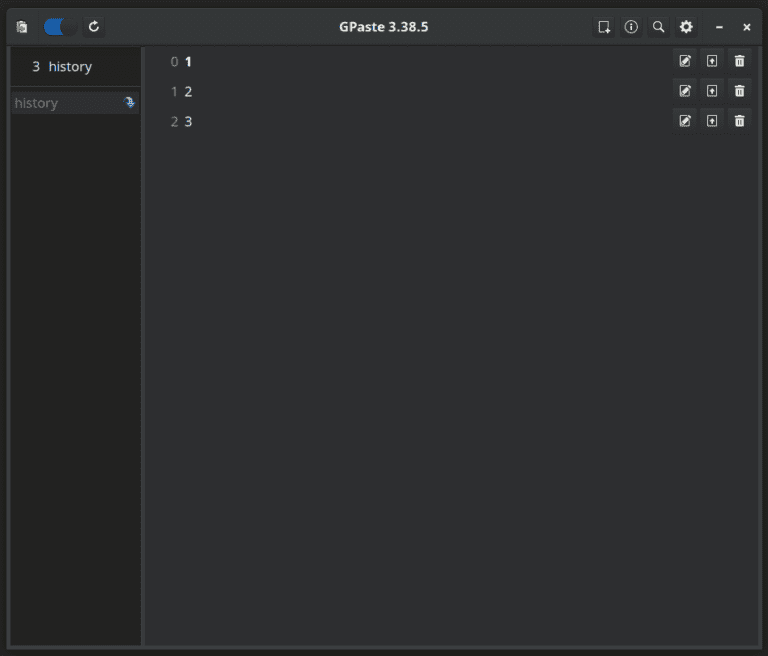
Task: Edit the clipboard item at index 0
Action: pos(685,61)
